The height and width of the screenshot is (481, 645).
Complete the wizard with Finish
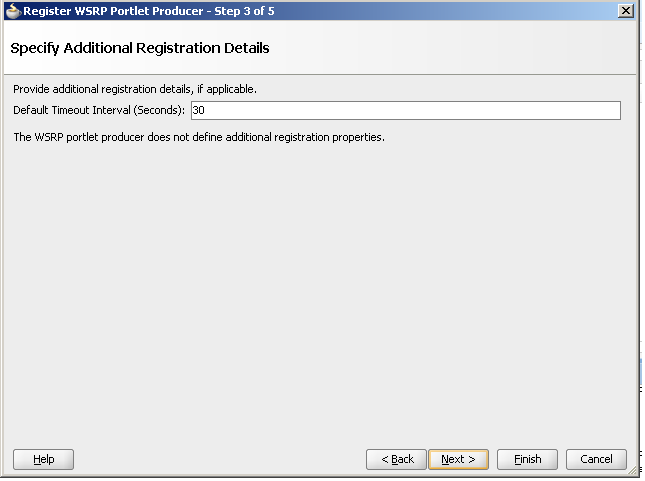click(x=527, y=459)
